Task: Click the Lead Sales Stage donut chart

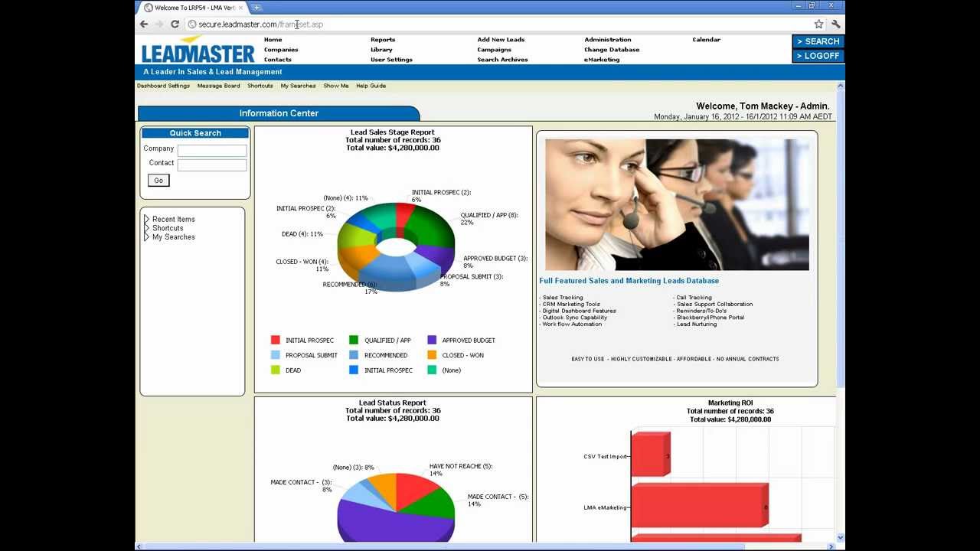Action: (396, 246)
